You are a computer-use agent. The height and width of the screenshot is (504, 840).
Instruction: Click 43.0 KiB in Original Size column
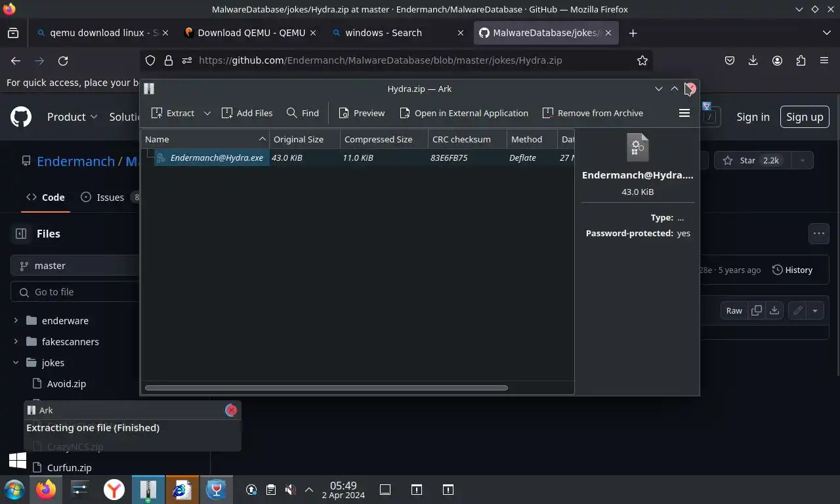(287, 157)
